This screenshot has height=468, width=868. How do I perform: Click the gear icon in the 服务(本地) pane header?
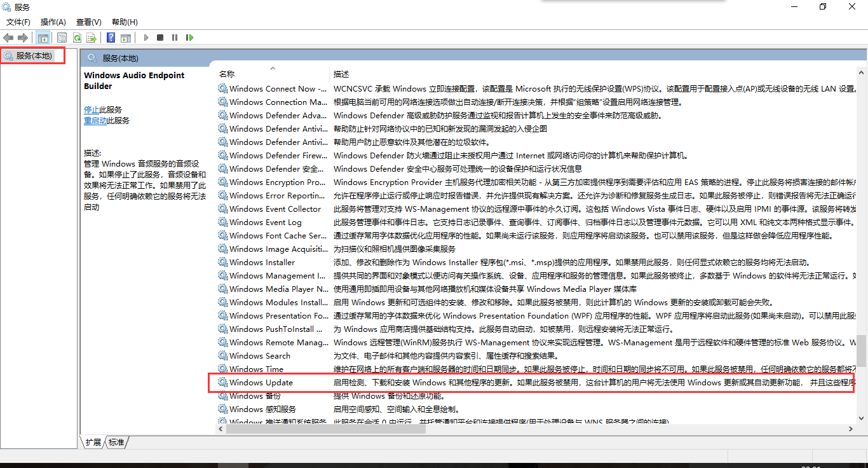(x=92, y=58)
